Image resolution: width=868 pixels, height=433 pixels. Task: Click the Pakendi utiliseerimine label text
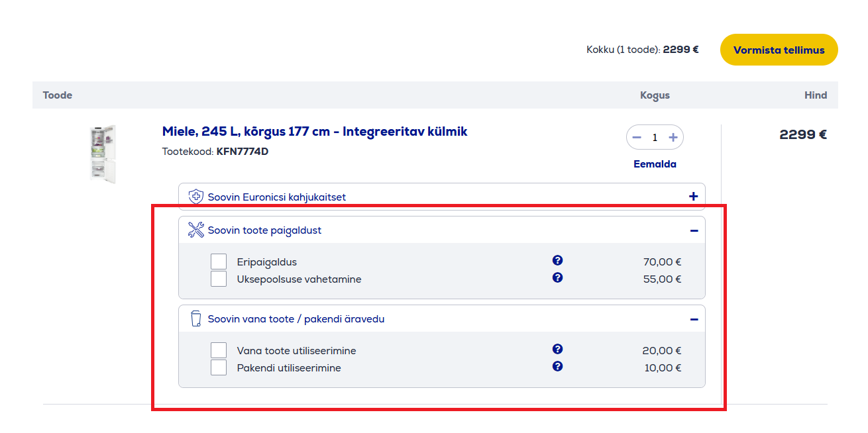pos(289,368)
